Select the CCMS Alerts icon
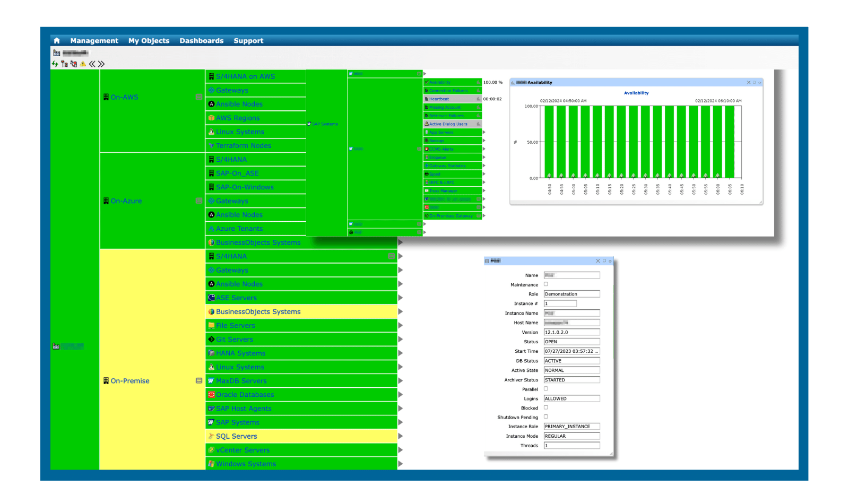Screen dimensions: 849x504 (x=428, y=149)
